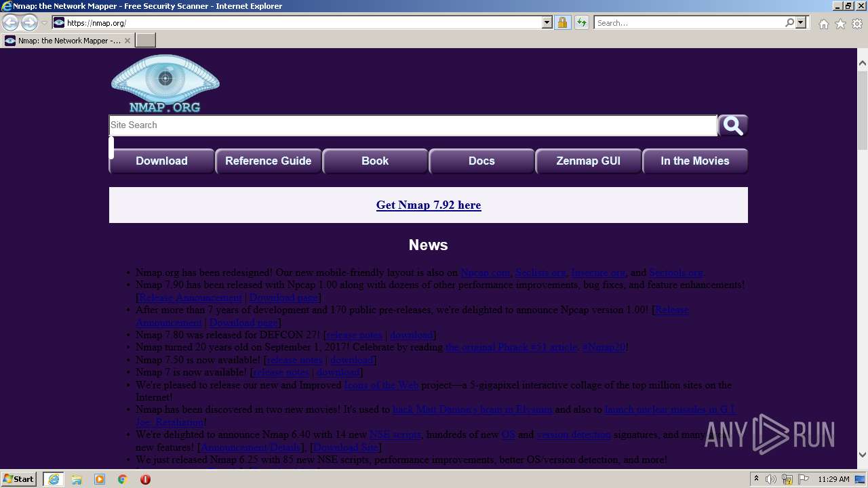Click the search magnifier icon in toolbar
Viewport: 868px width, 488px height.
(789, 23)
